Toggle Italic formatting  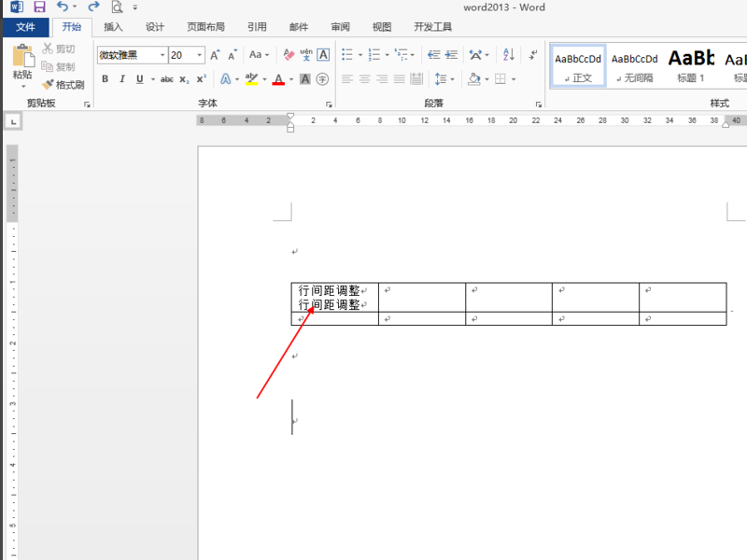point(122,79)
